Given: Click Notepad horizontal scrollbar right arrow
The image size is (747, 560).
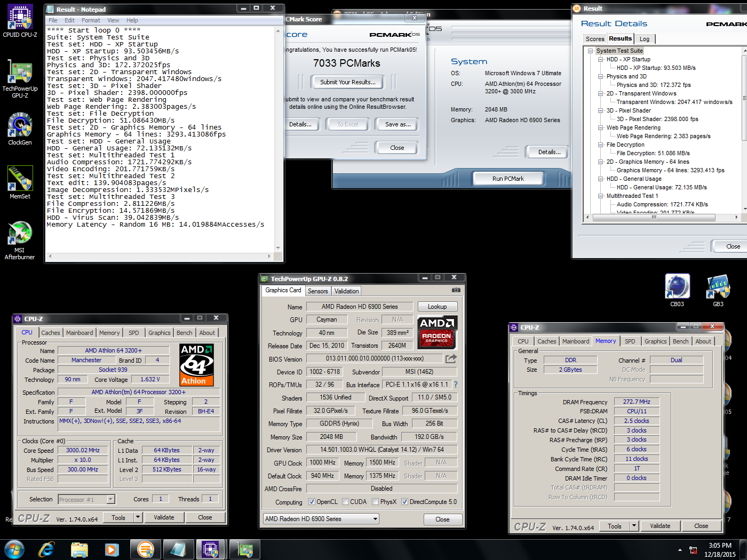Looking at the screenshot, I should pos(269,257).
